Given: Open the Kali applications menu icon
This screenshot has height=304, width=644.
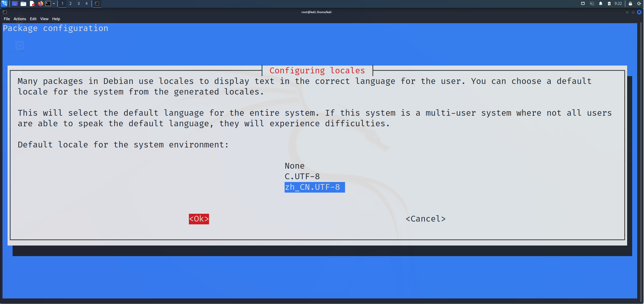Looking at the screenshot, I should click(x=5, y=4).
